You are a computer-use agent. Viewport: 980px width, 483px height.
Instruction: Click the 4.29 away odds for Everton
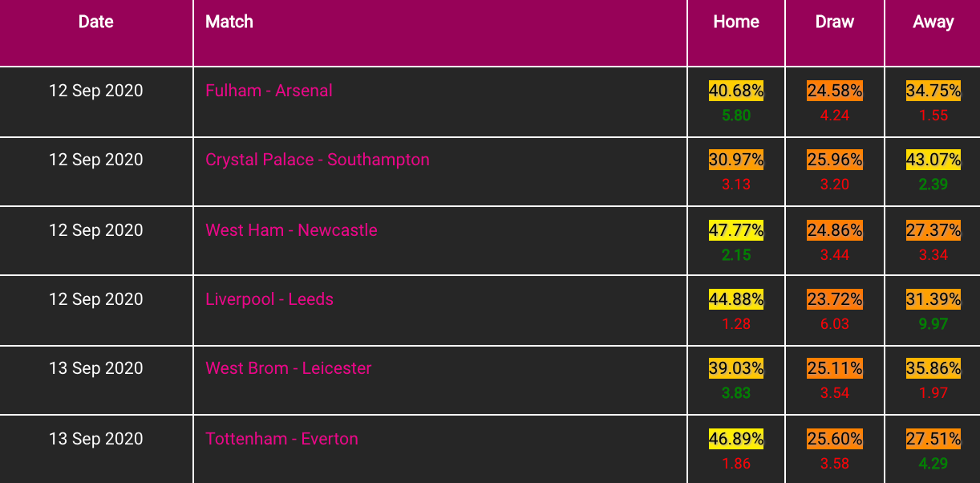pos(933,464)
